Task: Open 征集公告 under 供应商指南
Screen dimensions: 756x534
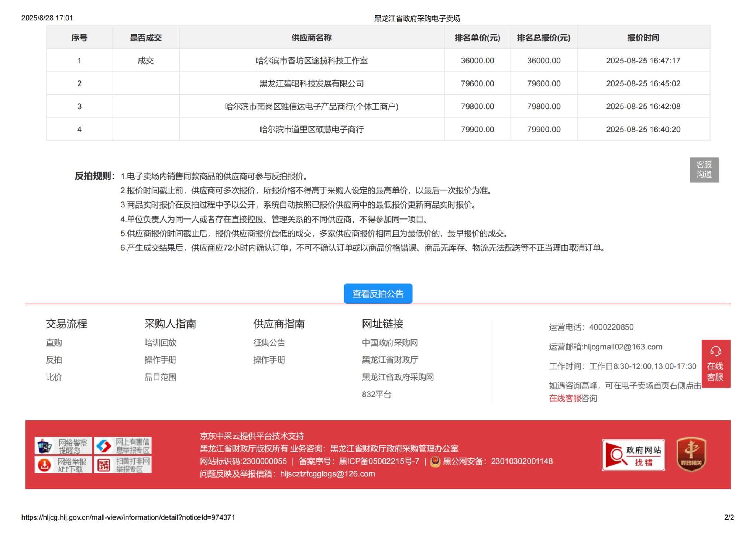Action: tap(269, 342)
